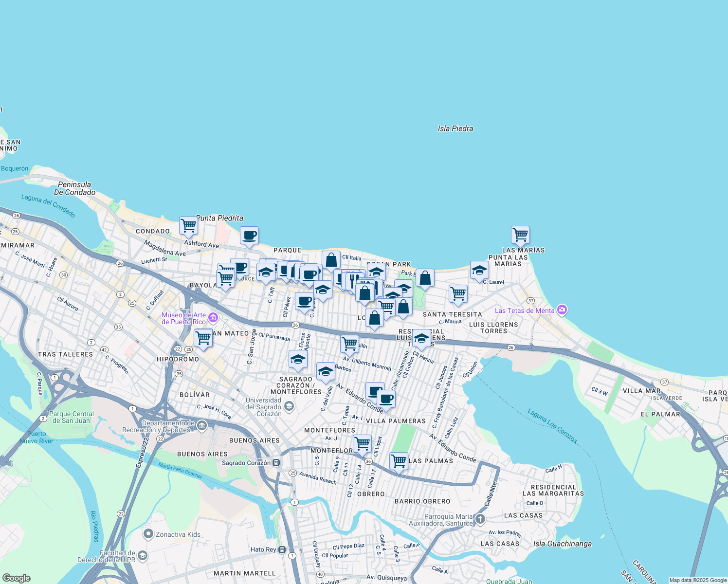Select the graduation cap pin near Barbos street

point(325,372)
